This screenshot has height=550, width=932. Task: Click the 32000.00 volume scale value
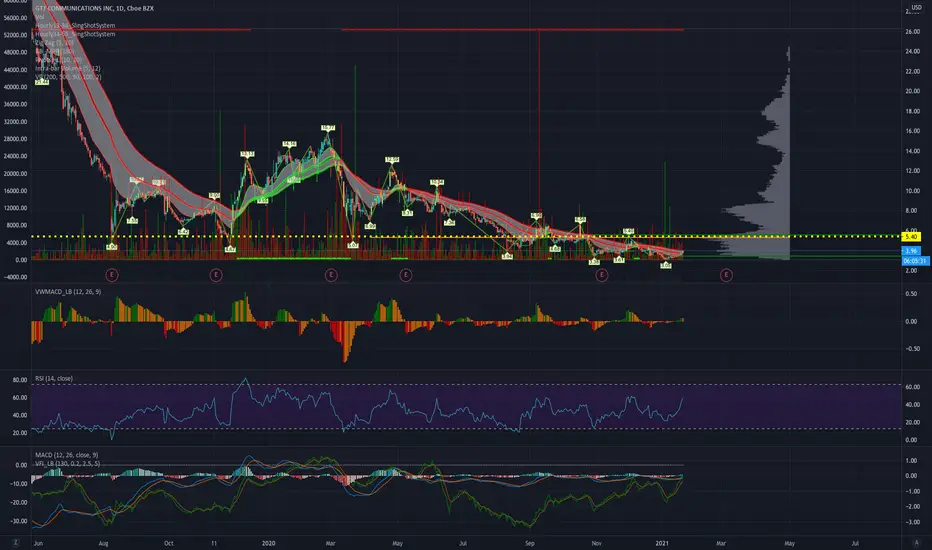click(15, 121)
